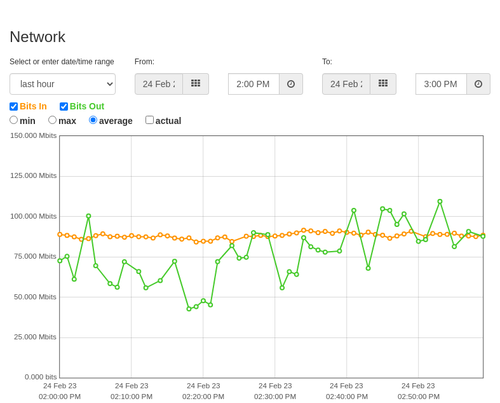Click 'Select or enter date/time range' label
The width and height of the screenshot is (500, 403).
tap(62, 62)
